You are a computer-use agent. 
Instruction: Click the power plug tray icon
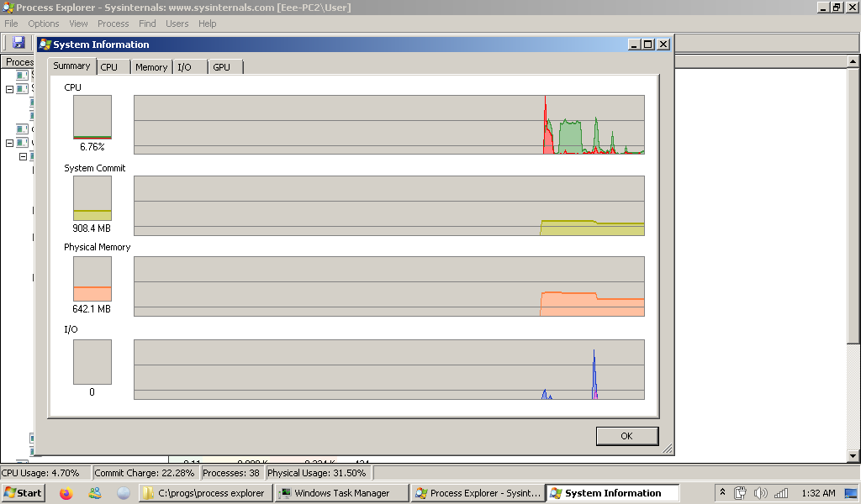[740, 493]
